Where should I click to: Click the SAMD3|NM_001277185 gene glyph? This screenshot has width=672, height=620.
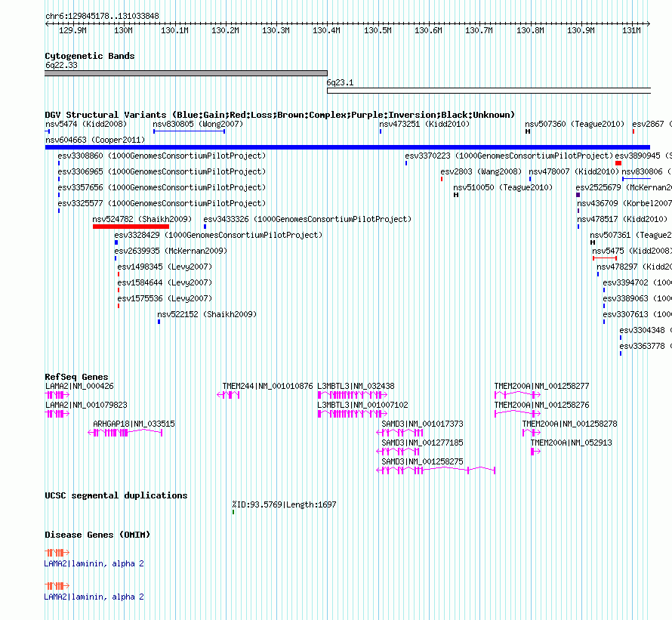398,452
